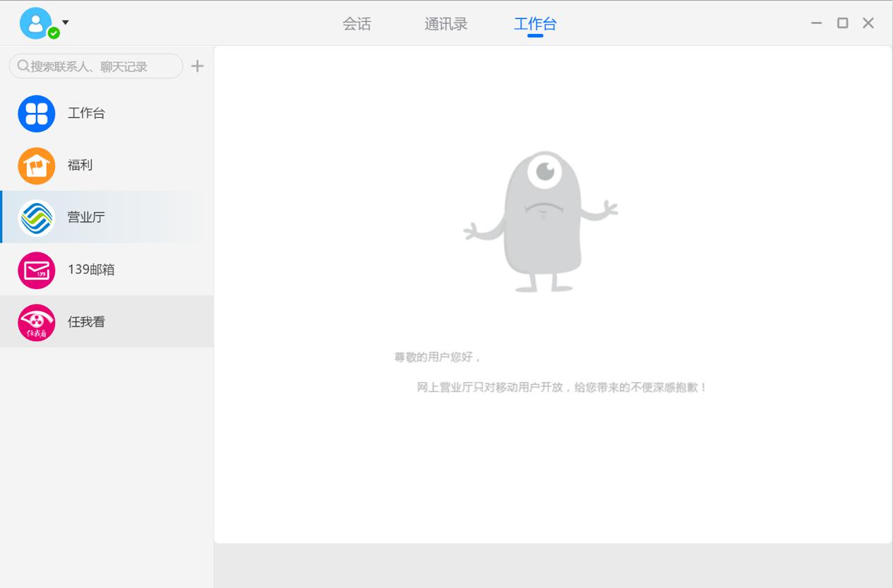Expand the dropdown arrow beside the avatar
This screenshot has width=893, height=588.
pos(66,23)
